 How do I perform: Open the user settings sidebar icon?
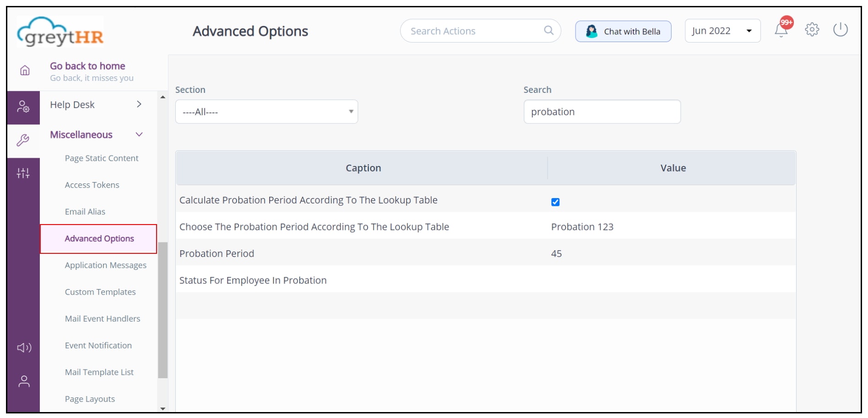[x=23, y=107]
